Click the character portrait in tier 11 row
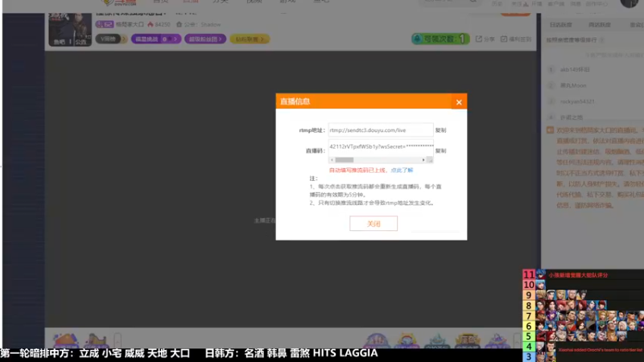 coord(540,274)
